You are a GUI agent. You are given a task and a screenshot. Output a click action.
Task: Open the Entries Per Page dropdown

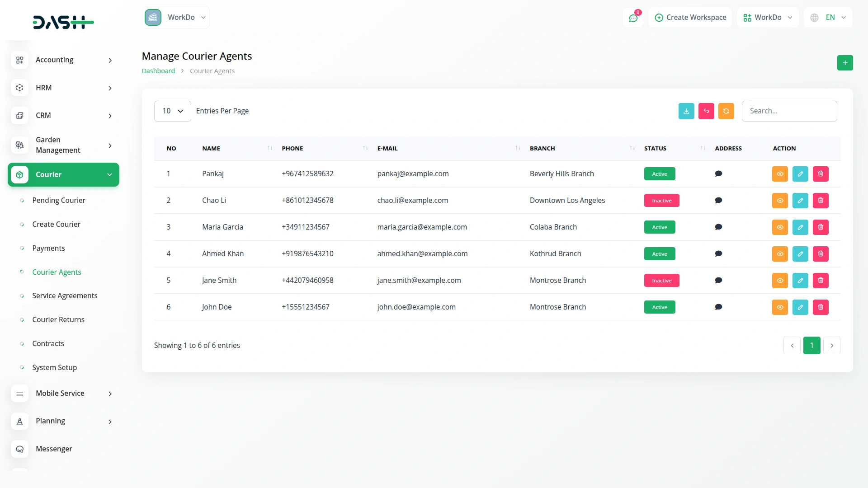(x=172, y=111)
